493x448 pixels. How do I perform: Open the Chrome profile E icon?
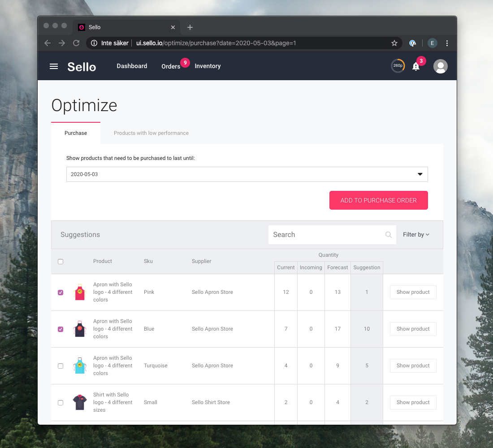pos(432,43)
